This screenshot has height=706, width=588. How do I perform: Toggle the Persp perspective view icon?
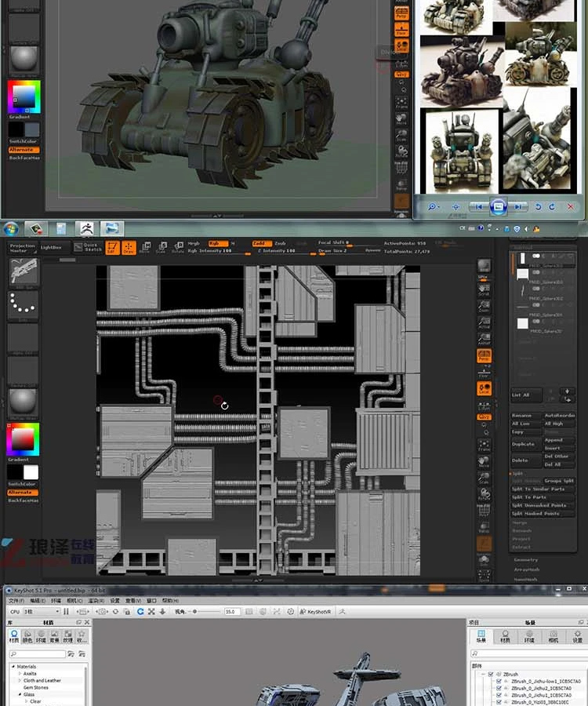pos(484,355)
